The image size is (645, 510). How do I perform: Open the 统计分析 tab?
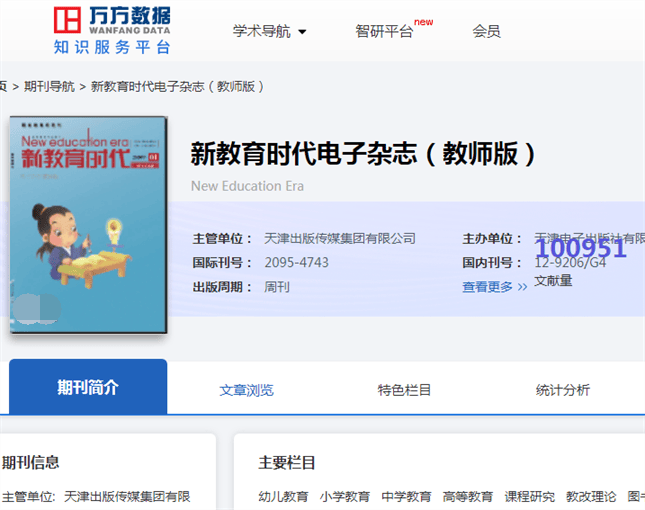coord(562,390)
